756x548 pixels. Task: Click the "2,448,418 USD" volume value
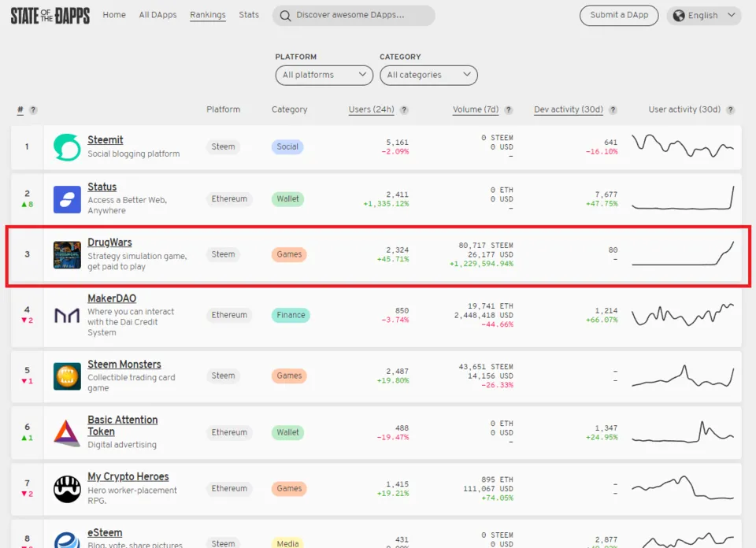pyautogui.click(x=484, y=315)
